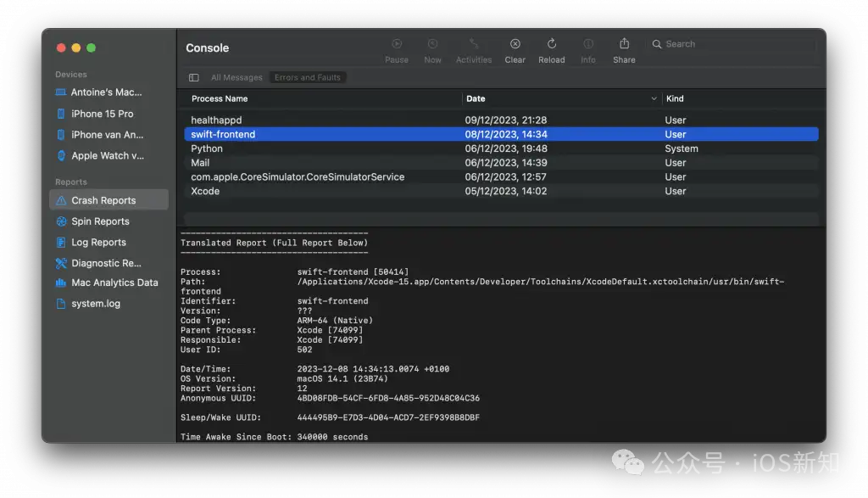Click the Log Reports sidebar icon
This screenshot has height=498, width=868.
click(60, 242)
